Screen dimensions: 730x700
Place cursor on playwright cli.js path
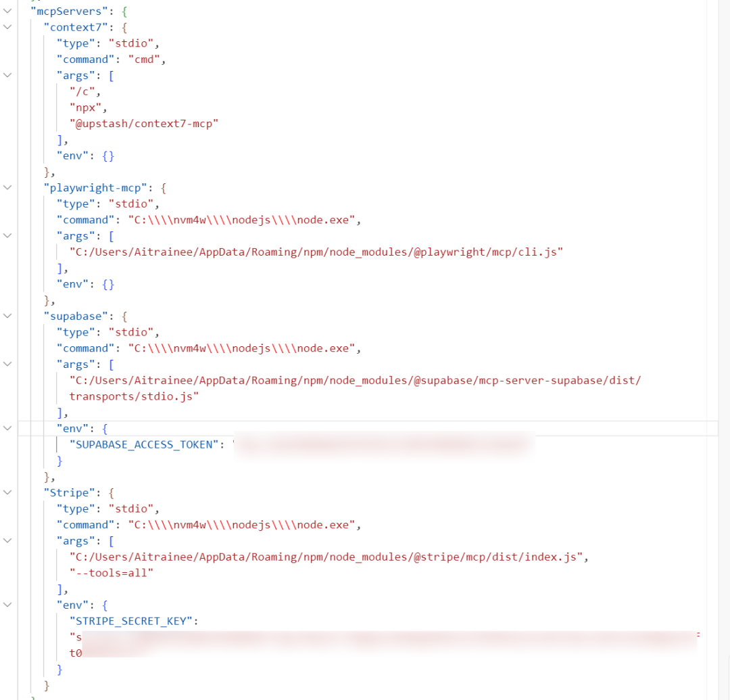click(316, 252)
